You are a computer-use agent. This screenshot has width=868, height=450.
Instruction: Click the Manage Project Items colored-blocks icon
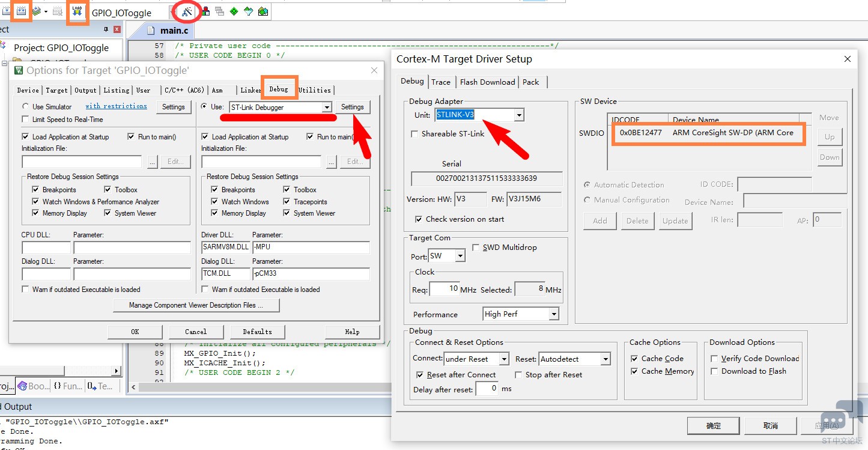(205, 11)
